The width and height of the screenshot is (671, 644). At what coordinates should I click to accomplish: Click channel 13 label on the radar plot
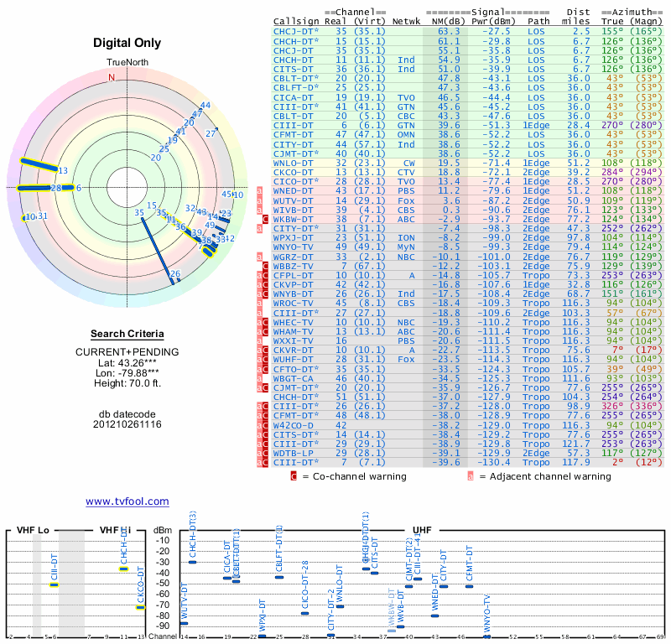(x=63, y=171)
